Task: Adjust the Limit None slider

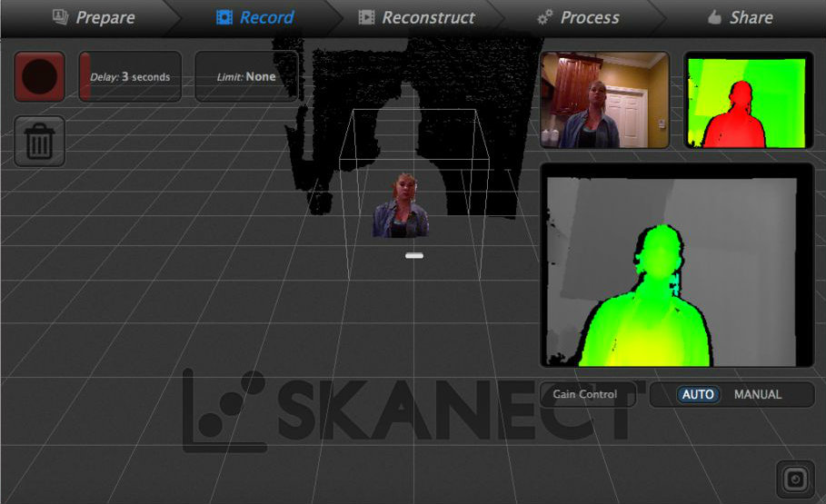Action: 246,76
